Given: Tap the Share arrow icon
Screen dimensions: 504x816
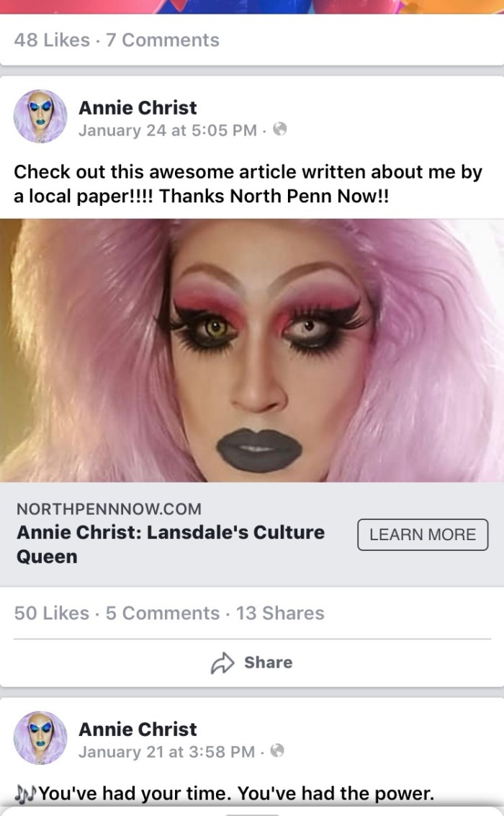Looking at the screenshot, I should [x=222, y=663].
